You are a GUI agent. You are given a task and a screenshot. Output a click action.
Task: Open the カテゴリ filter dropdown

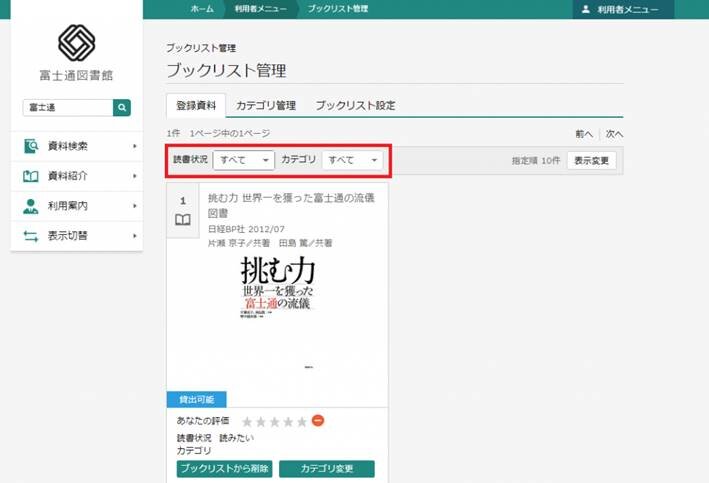point(352,160)
